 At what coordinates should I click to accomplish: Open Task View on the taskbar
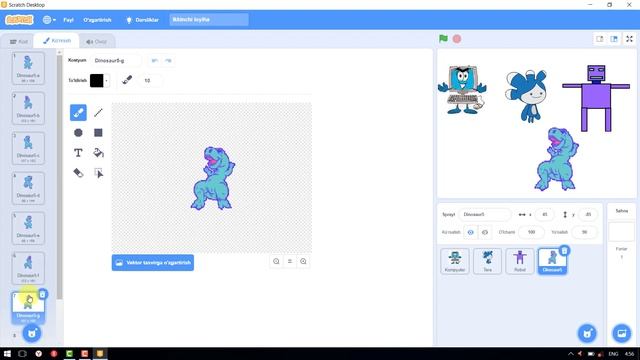22,354
